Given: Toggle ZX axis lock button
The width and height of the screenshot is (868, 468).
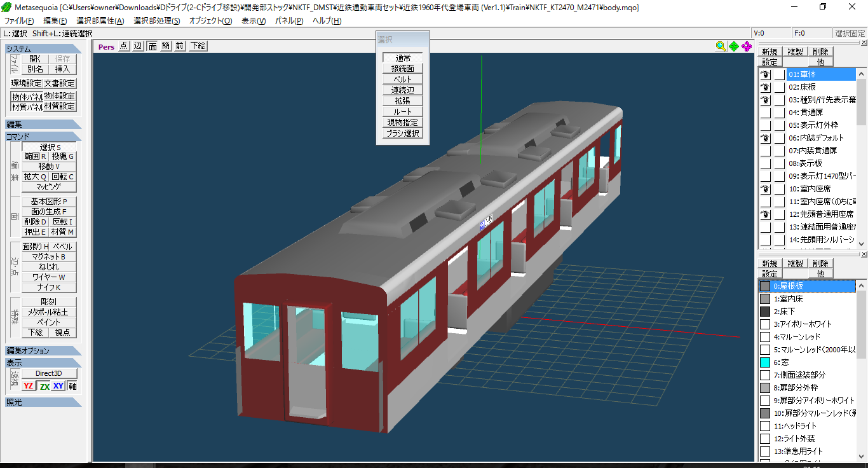Looking at the screenshot, I should (44, 386).
